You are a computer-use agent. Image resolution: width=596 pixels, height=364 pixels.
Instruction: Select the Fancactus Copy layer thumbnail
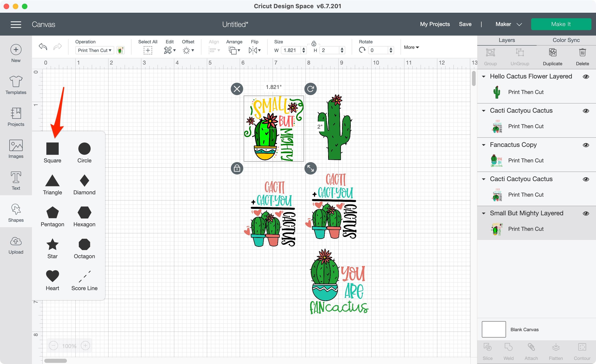click(x=497, y=161)
